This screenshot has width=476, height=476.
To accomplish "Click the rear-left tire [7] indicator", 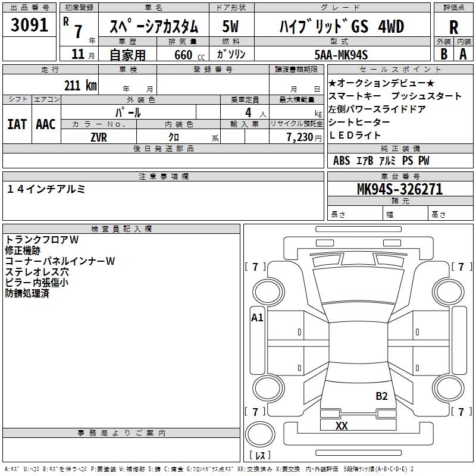I will (256, 412).
